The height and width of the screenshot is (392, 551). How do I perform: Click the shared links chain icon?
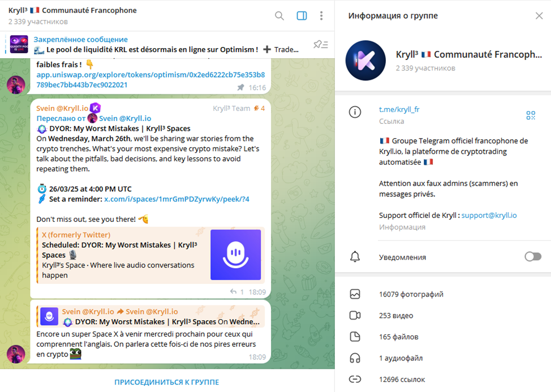pos(355,380)
